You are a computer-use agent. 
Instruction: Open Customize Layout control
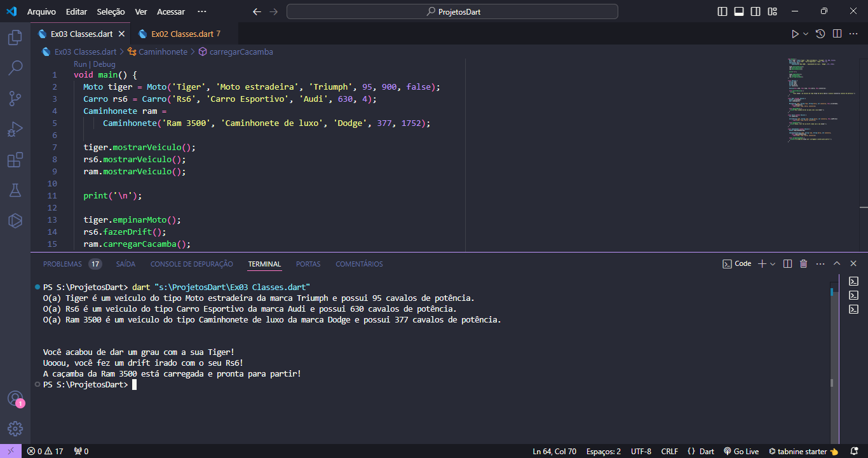click(x=772, y=11)
